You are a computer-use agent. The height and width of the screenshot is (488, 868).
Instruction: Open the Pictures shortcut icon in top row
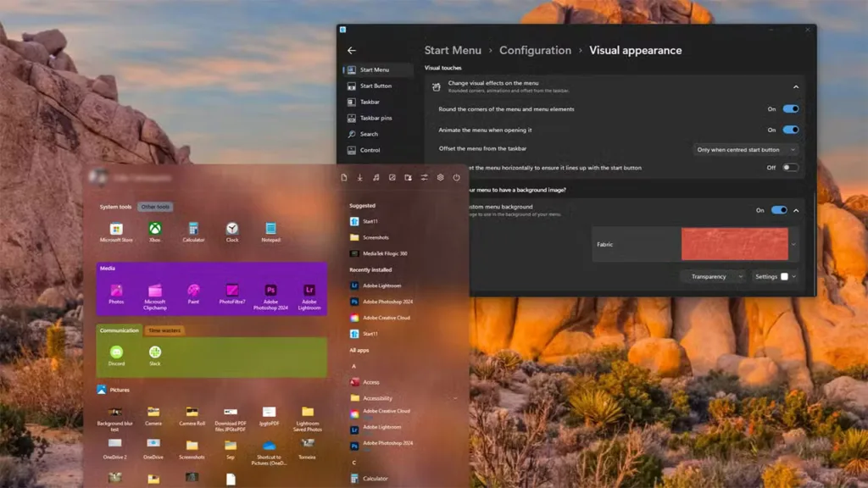point(392,178)
